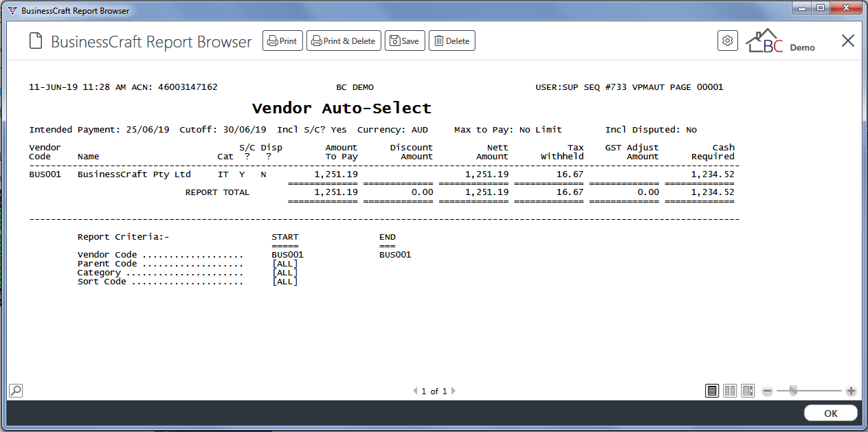Viewport: 868px width, 432px height.
Task: Open the search magnifier icon
Action: click(15, 391)
